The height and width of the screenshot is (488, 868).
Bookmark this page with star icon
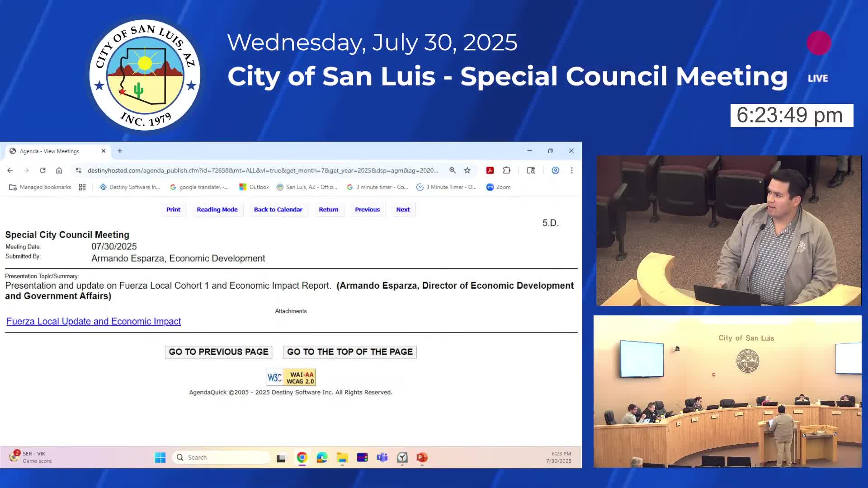[467, 170]
